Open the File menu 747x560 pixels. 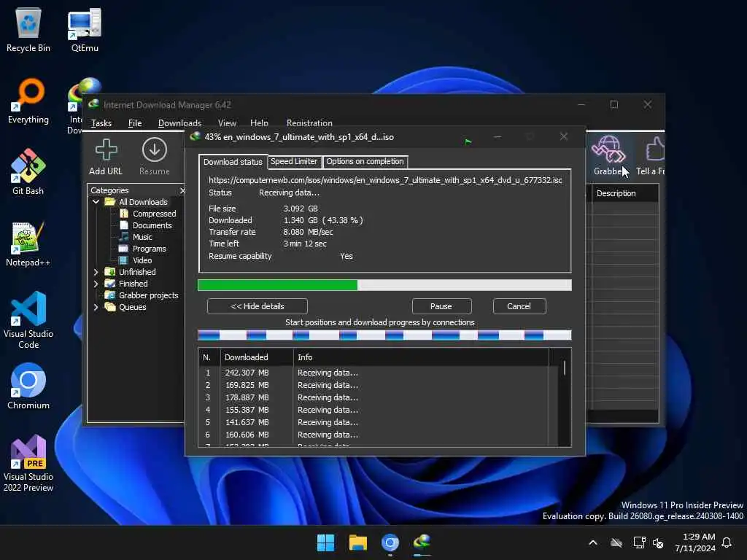[x=135, y=122]
